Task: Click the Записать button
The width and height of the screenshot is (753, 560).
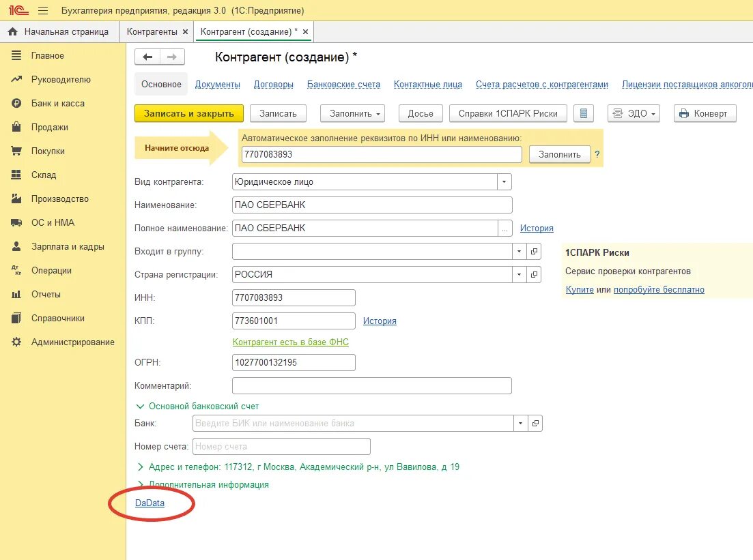Action: (278, 114)
